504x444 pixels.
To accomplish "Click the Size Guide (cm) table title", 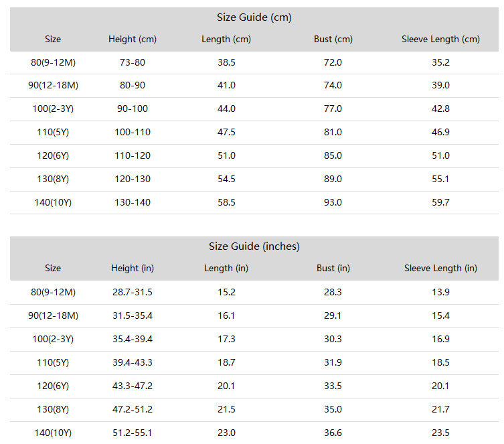I will (x=254, y=17).
